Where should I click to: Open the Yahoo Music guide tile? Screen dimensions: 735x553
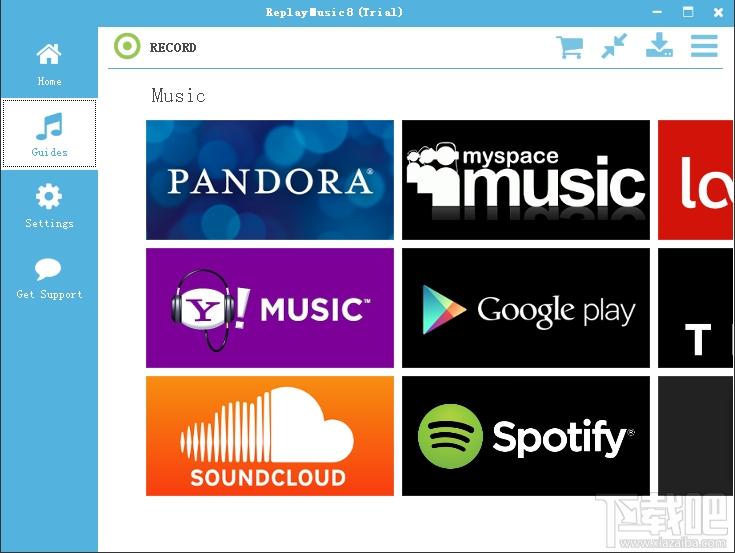[x=270, y=308]
